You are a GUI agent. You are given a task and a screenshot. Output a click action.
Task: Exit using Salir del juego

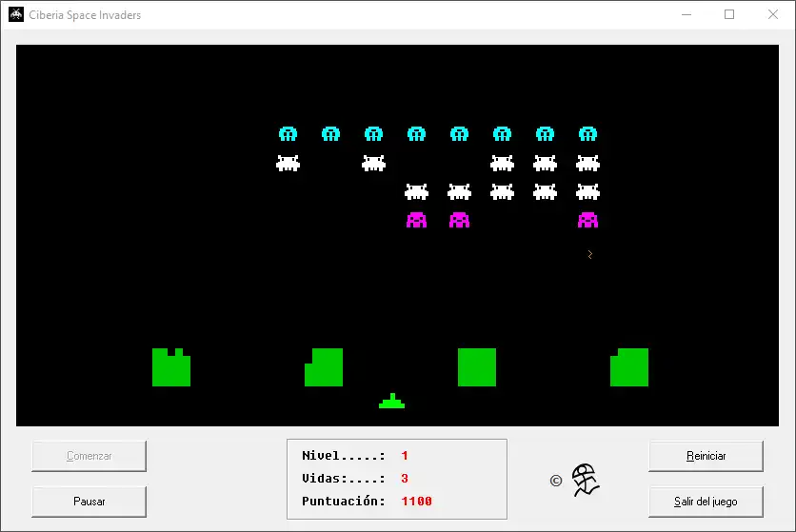point(706,502)
